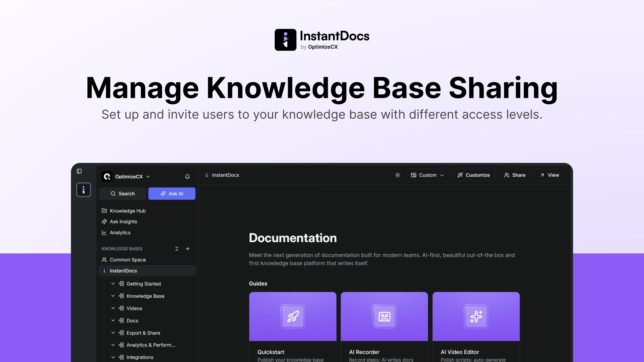The height and width of the screenshot is (362, 644).
Task: Toggle the sidebar panel collapse control
Action: [79, 171]
